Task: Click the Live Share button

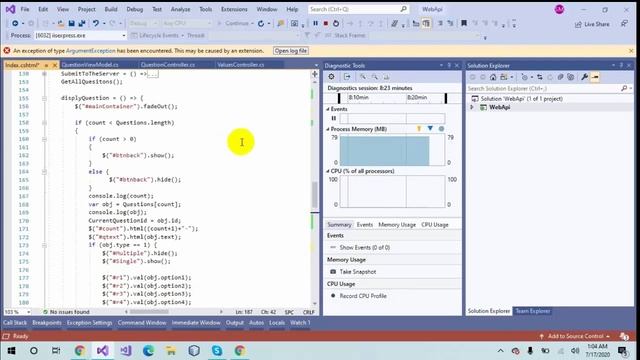Action: pyautogui.click(x=592, y=24)
